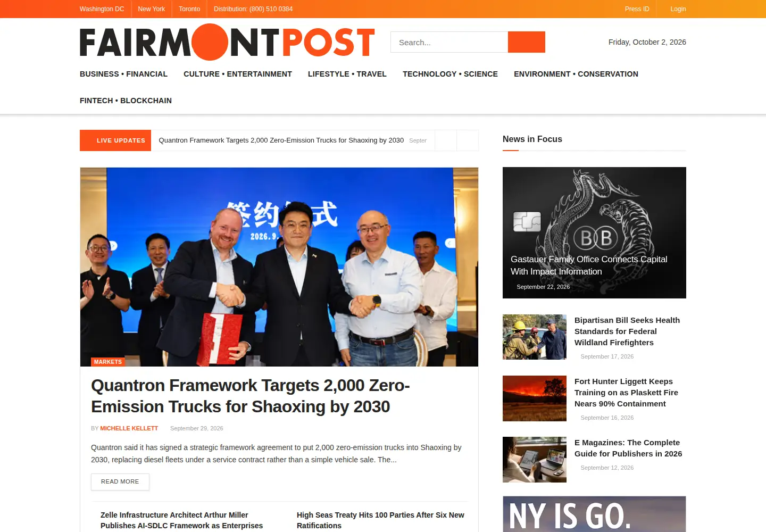Image resolution: width=766 pixels, height=532 pixels.
Task: Click the Friday, October 2, 2026 date
Action: tap(647, 42)
